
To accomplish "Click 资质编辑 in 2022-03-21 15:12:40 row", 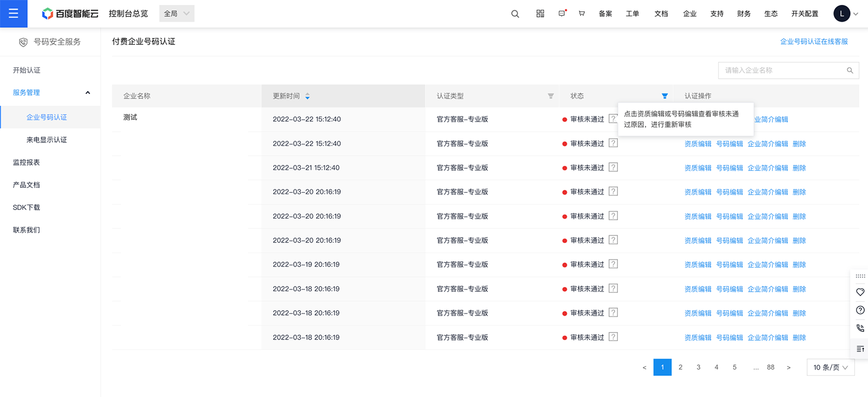I will tap(698, 168).
